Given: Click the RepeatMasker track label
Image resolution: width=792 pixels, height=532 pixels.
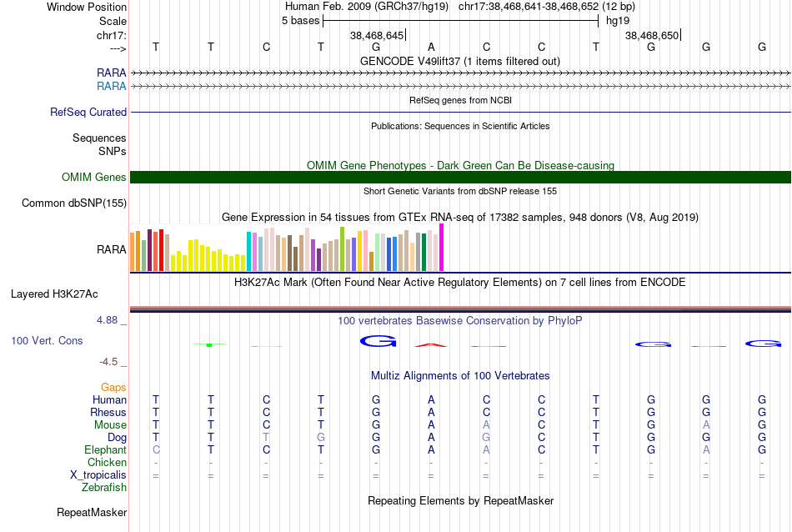Looking at the screenshot, I should click(x=92, y=512).
